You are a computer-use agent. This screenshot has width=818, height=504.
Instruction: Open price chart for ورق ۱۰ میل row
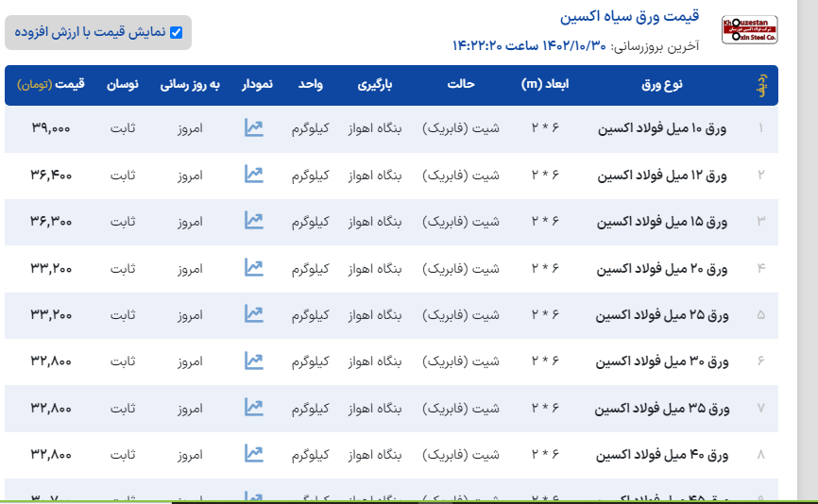[253, 127]
